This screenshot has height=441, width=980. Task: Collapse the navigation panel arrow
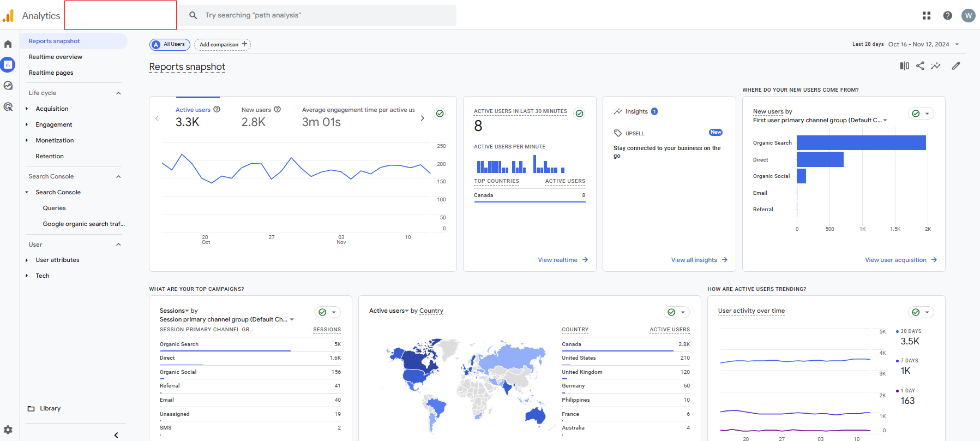(x=116, y=435)
